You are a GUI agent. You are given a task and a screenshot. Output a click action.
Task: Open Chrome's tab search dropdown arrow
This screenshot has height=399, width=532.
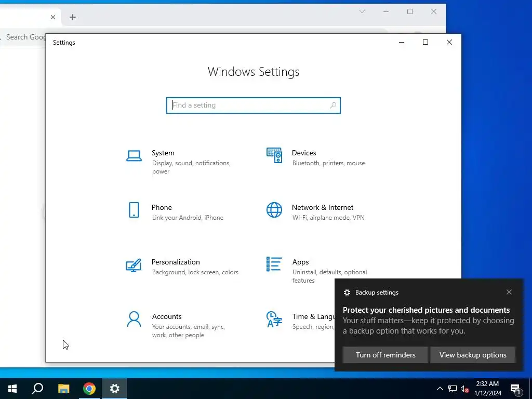362,11
